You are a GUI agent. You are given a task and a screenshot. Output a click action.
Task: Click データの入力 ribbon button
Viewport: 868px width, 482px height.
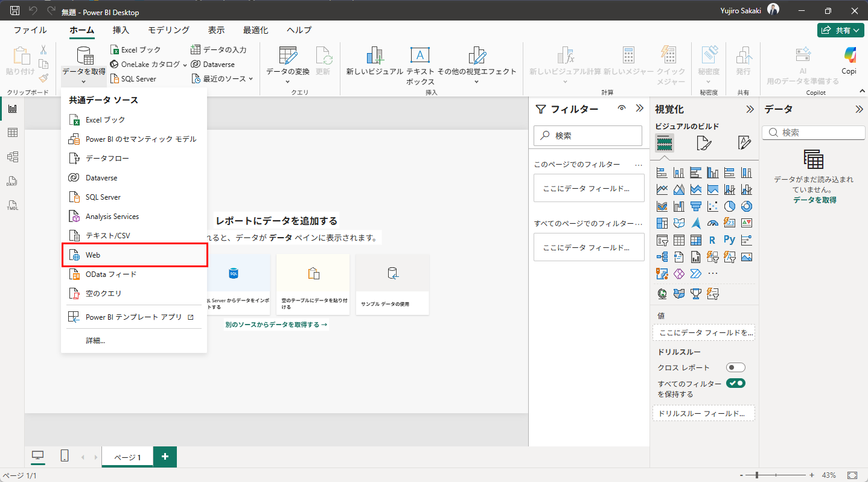[219, 49]
